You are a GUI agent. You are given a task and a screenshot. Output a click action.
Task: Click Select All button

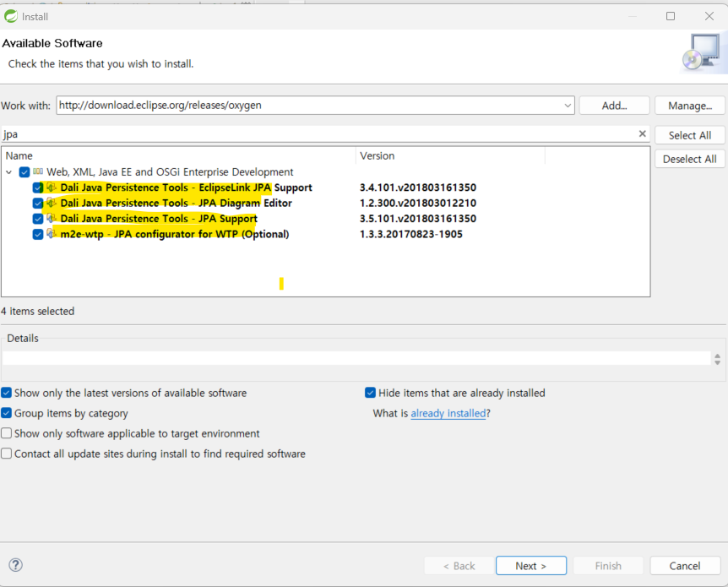[690, 135]
